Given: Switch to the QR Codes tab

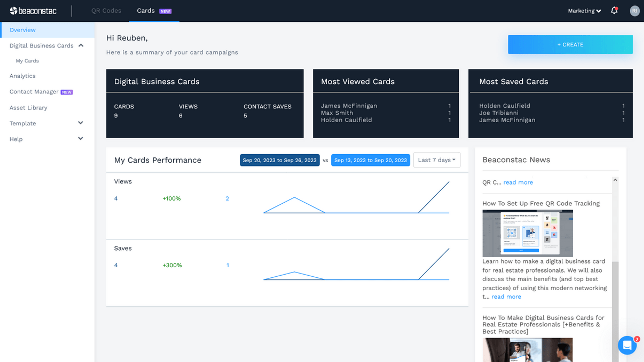Looking at the screenshot, I should click(x=106, y=11).
